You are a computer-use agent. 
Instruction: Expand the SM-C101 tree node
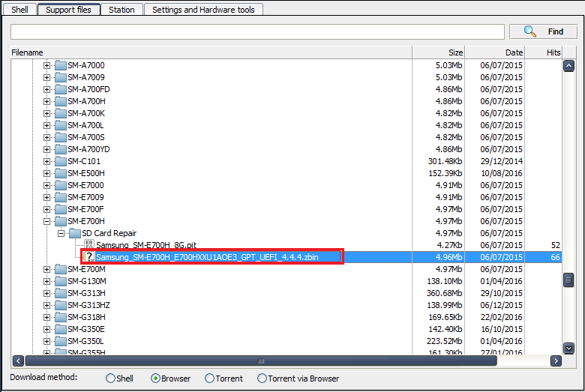(x=46, y=161)
